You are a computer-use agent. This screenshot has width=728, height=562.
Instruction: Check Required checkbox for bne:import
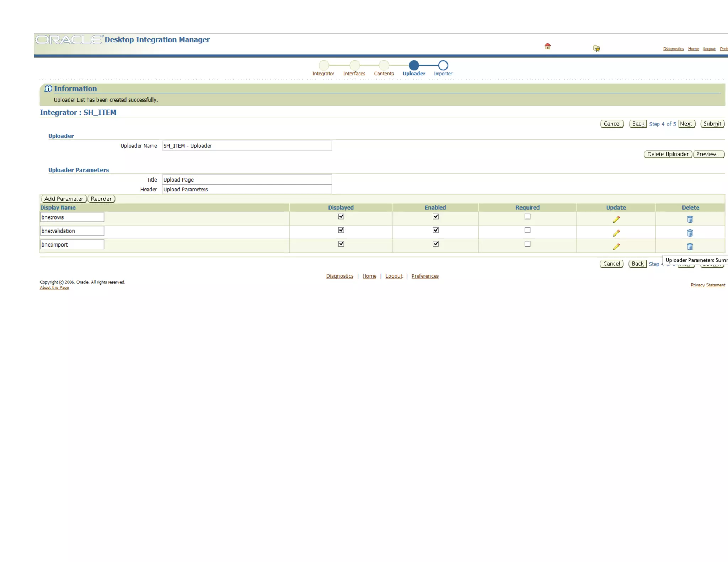[x=528, y=244]
